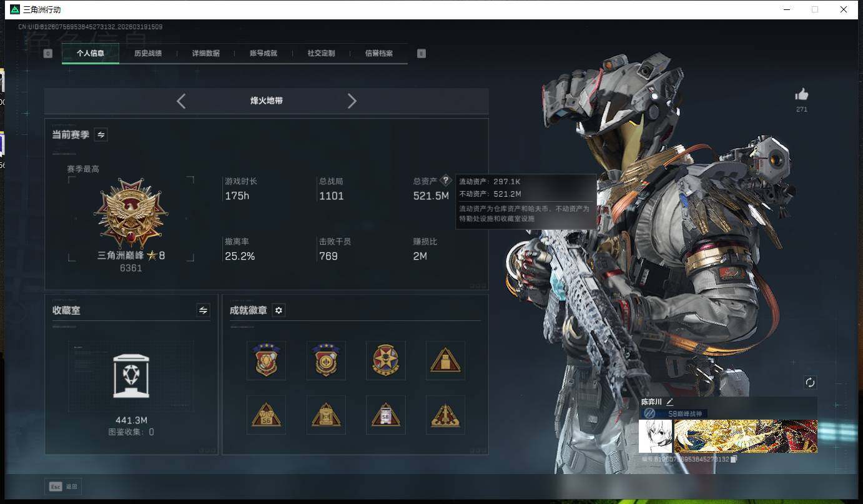Maximize the 三角洲行动 window
This screenshot has height=504, width=863.
tap(815, 9)
